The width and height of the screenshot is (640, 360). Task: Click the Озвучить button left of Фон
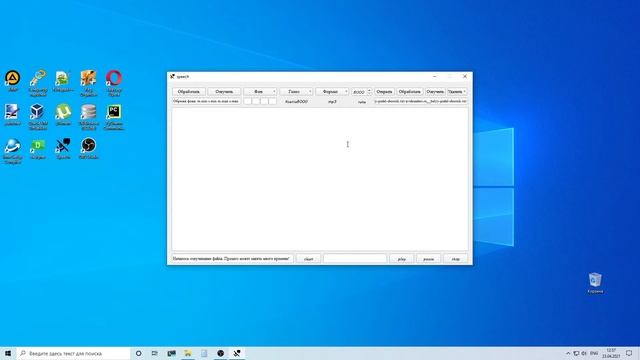pyautogui.click(x=224, y=91)
